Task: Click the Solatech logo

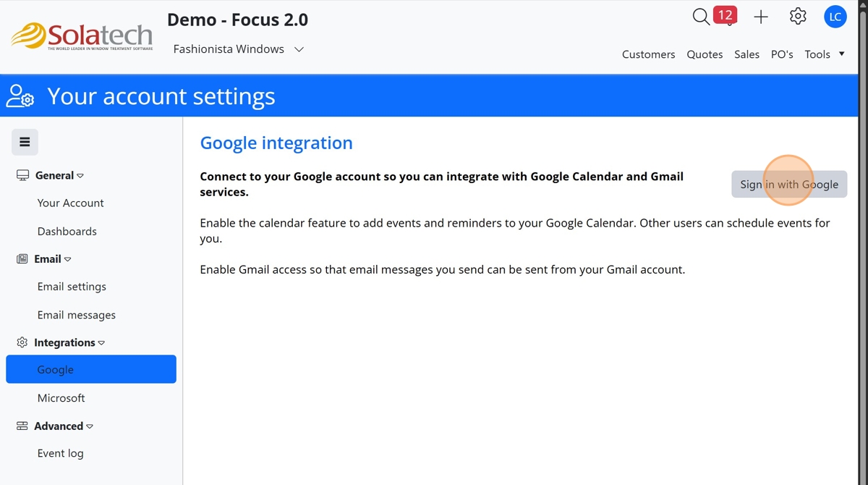Action: pos(82,36)
